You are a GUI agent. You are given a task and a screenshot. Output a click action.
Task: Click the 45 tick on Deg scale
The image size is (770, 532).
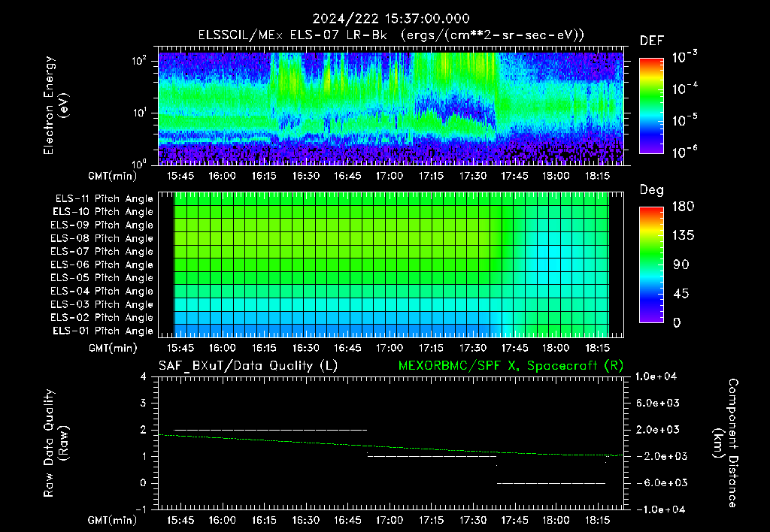coord(681,294)
